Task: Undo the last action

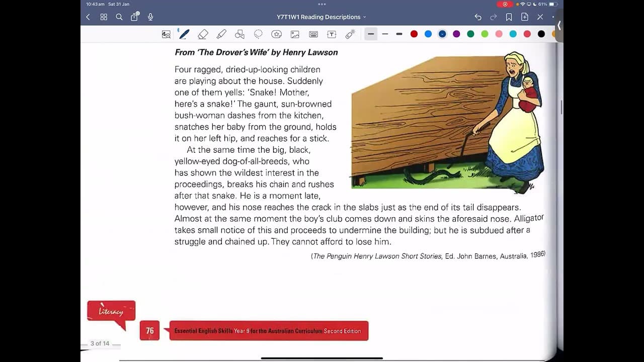Action: (478, 17)
